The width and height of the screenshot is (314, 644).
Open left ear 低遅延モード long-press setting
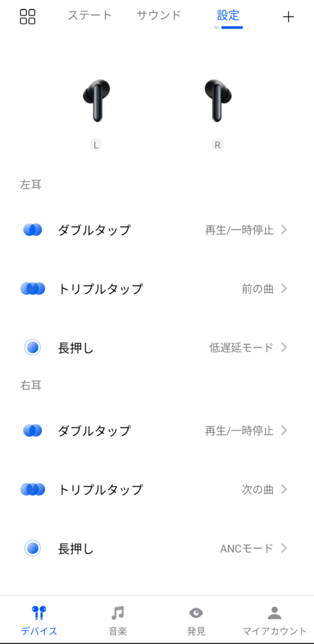(x=157, y=348)
